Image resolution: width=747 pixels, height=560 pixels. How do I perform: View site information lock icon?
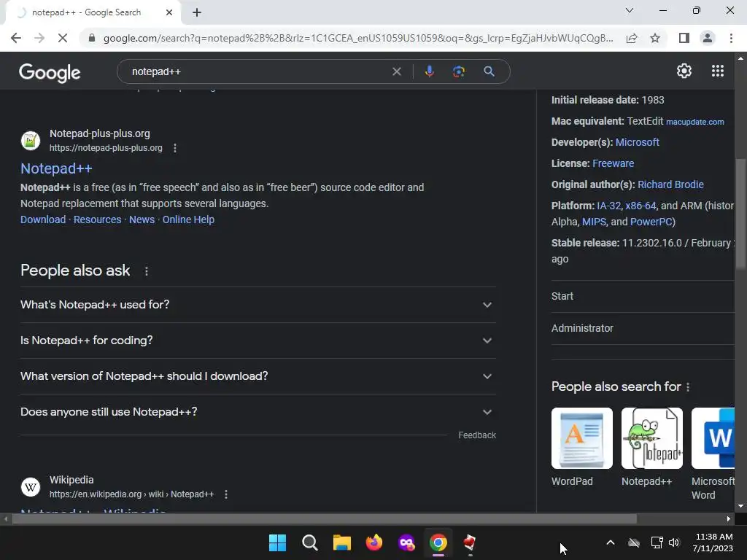91,38
